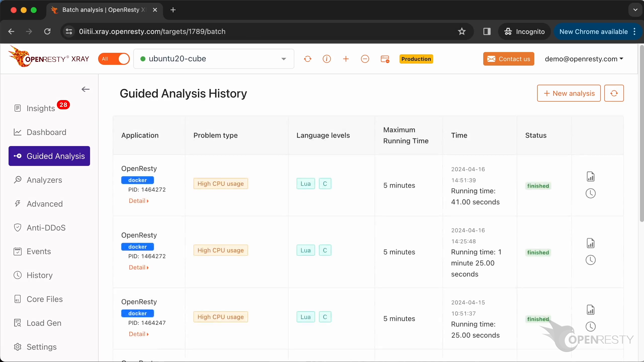Expand Detail for the 14:25:48 analysis
Viewport: 644px width, 362px height.
(x=139, y=267)
